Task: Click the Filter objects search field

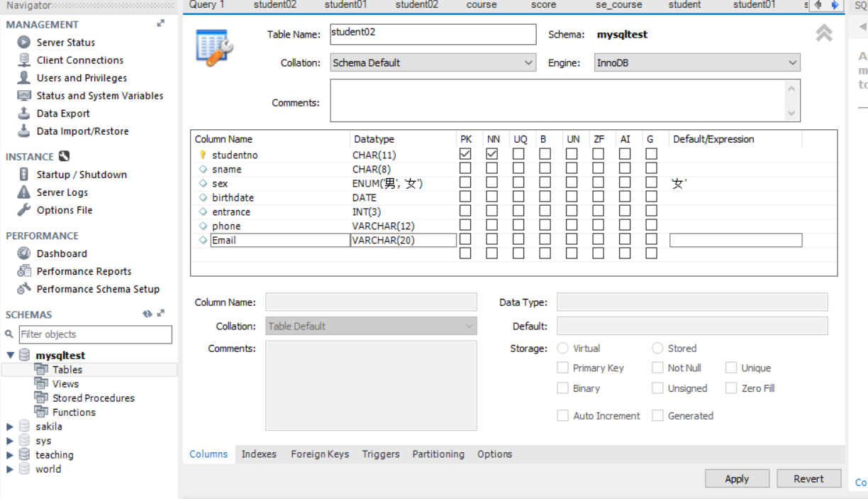Action: tap(95, 334)
